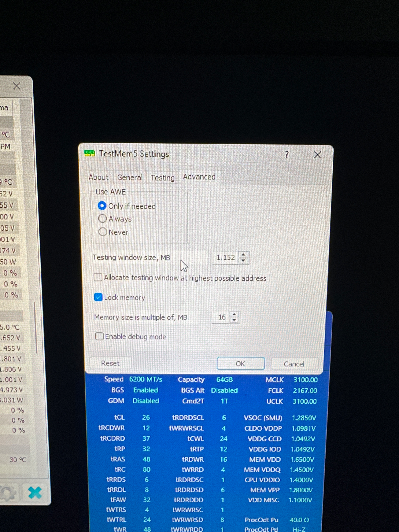Click the ProcOdt Pu value '40.0 Ω'
Viewport: 399px width, 532px height.
point(299,520)
